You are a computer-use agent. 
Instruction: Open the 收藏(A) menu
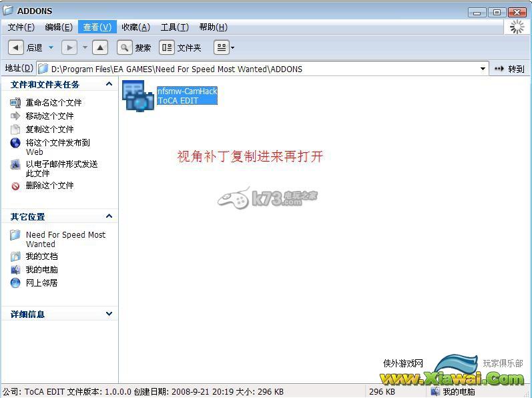tap(136, 27)
